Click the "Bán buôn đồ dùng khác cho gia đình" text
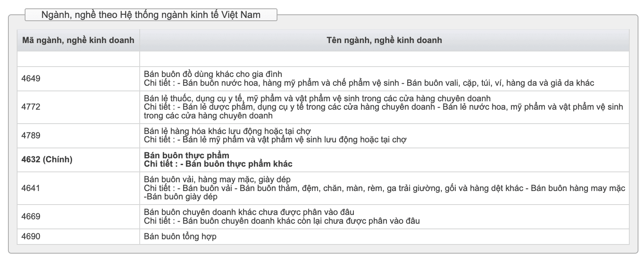 click(x=213, y=74)
